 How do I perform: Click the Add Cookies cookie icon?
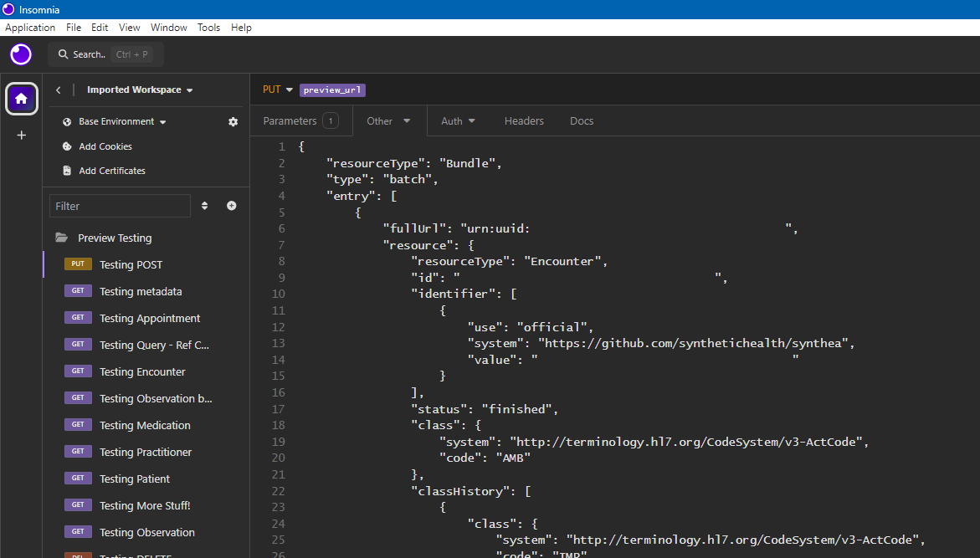67,146
